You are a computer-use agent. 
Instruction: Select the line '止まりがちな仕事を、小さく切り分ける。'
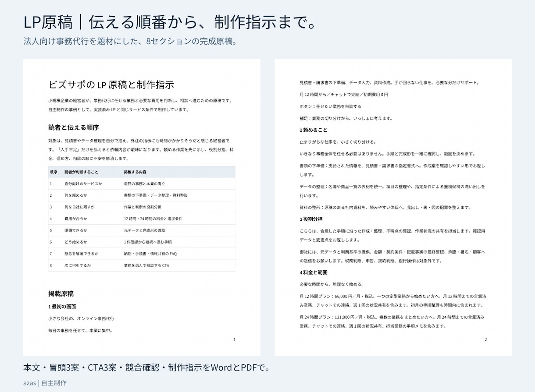click(338, 142)
